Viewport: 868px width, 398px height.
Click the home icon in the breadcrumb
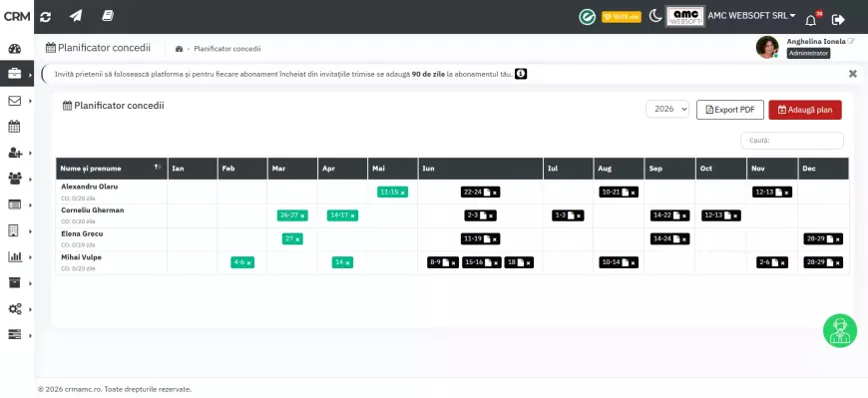tap(179, 49)
